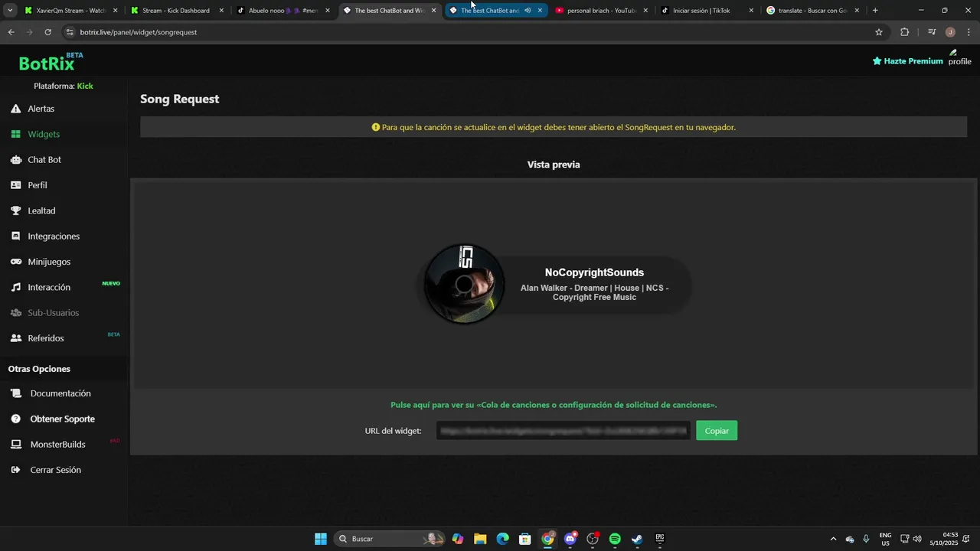This screenshot has width=980, height=551.
Task: Open the song queue configuration link
Action: tap(554, 405)
